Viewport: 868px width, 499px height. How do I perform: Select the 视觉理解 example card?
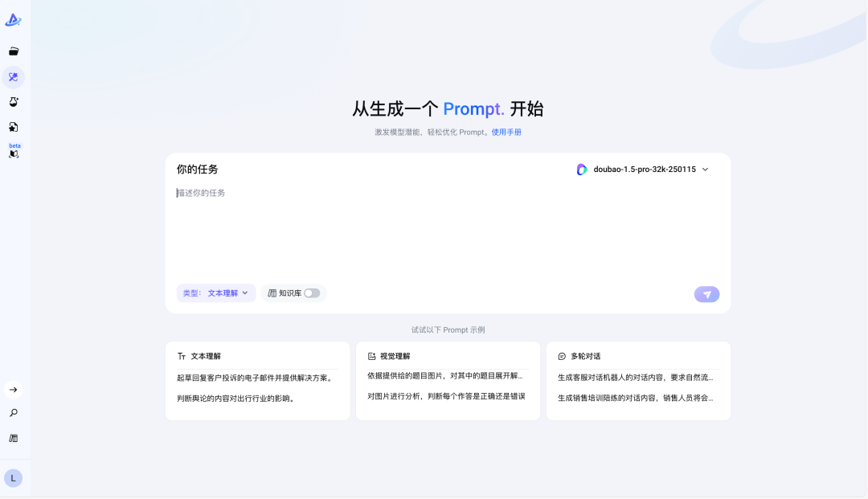point(448,379)
